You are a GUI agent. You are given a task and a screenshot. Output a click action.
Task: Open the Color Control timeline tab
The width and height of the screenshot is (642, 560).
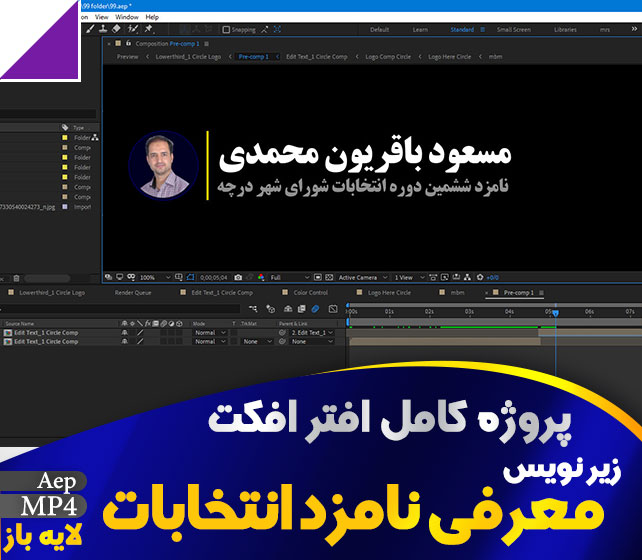pyautogui.click(x=310, y=293)
